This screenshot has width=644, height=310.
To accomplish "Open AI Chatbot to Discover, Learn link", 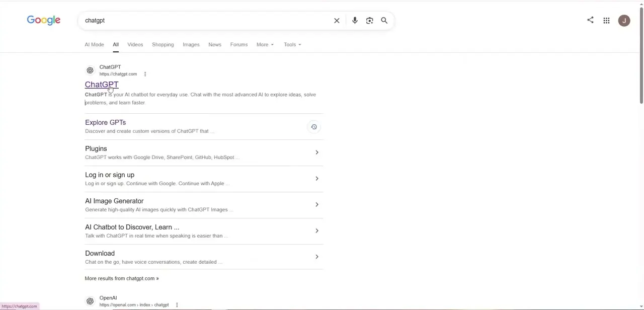I will (132, 227).
